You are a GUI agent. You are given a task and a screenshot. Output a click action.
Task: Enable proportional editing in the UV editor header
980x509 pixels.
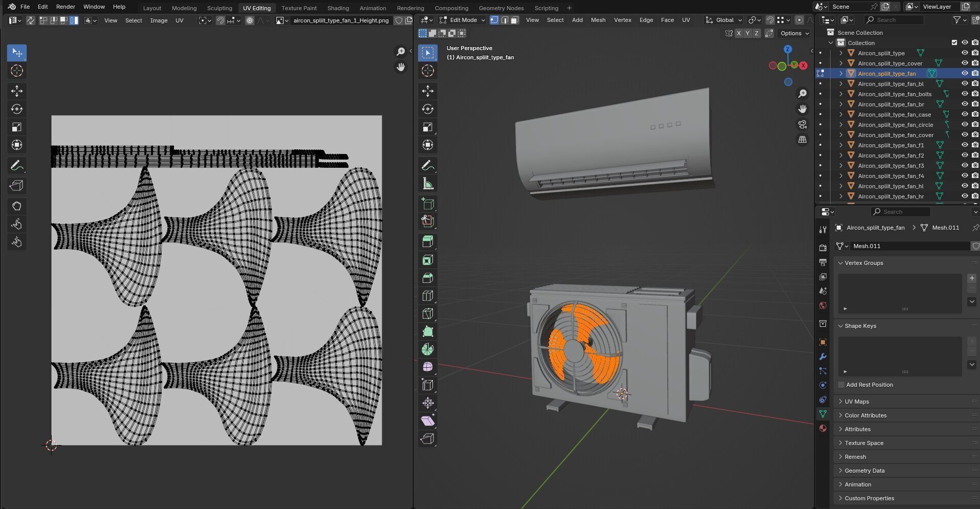pos(250,20)
